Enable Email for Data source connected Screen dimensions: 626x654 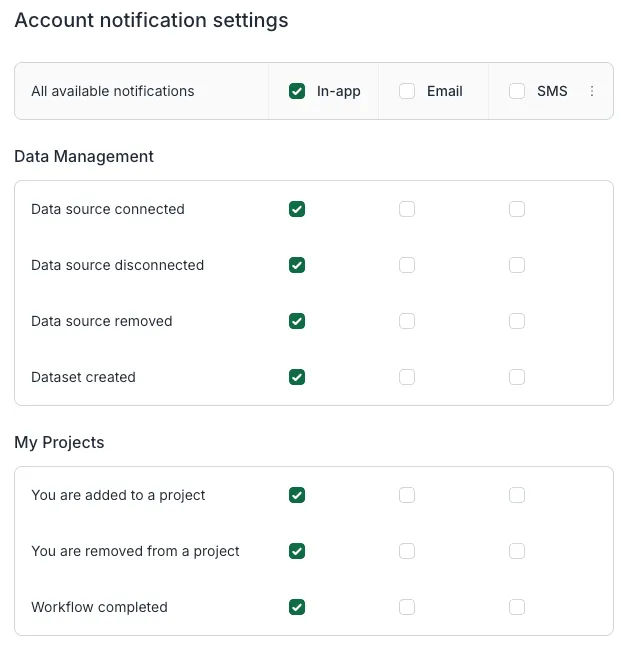(407, 209)
